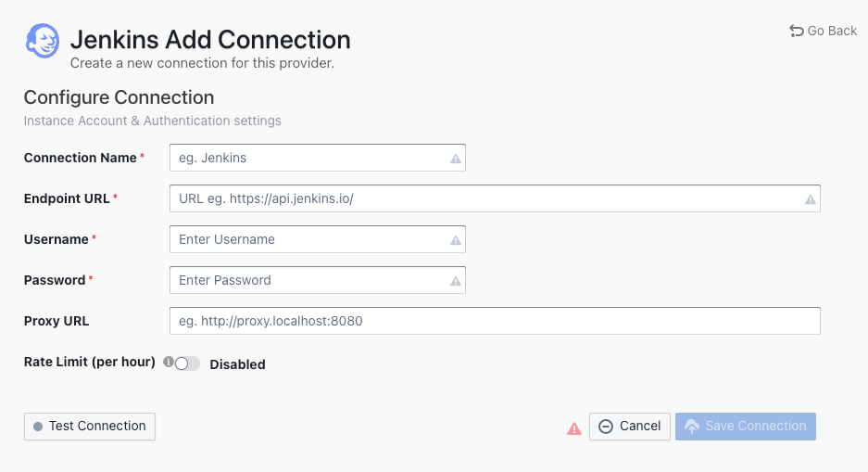This screenshot has height=472, width=868.
Task: Focus the Proxy URL input field
Action: [495, 321]
